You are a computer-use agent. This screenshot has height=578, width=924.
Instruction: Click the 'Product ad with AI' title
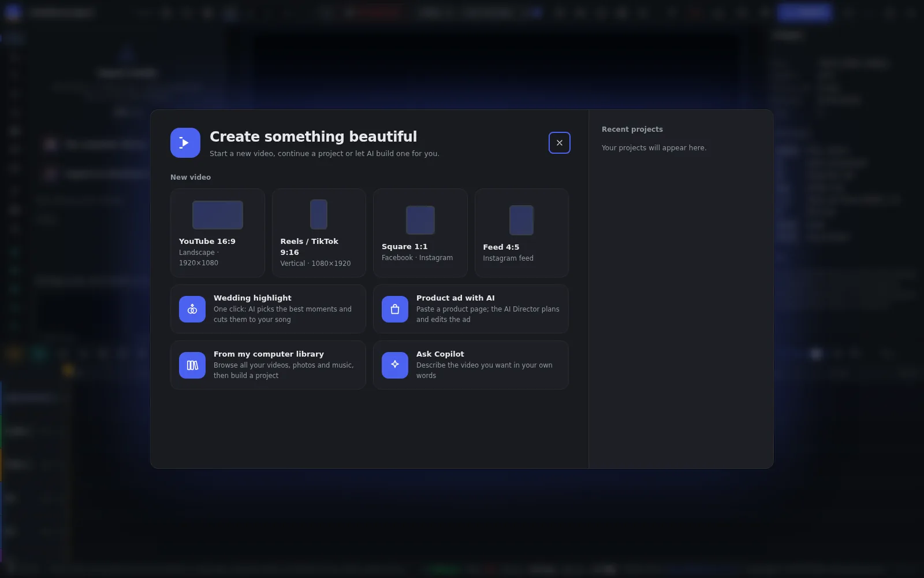[x=456, y=298]
